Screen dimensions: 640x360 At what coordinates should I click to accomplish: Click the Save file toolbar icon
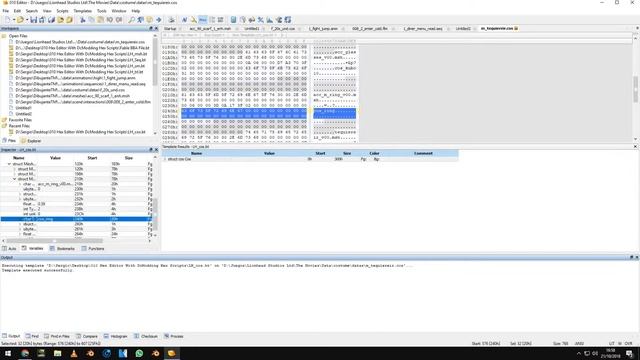tap(33, 20)
